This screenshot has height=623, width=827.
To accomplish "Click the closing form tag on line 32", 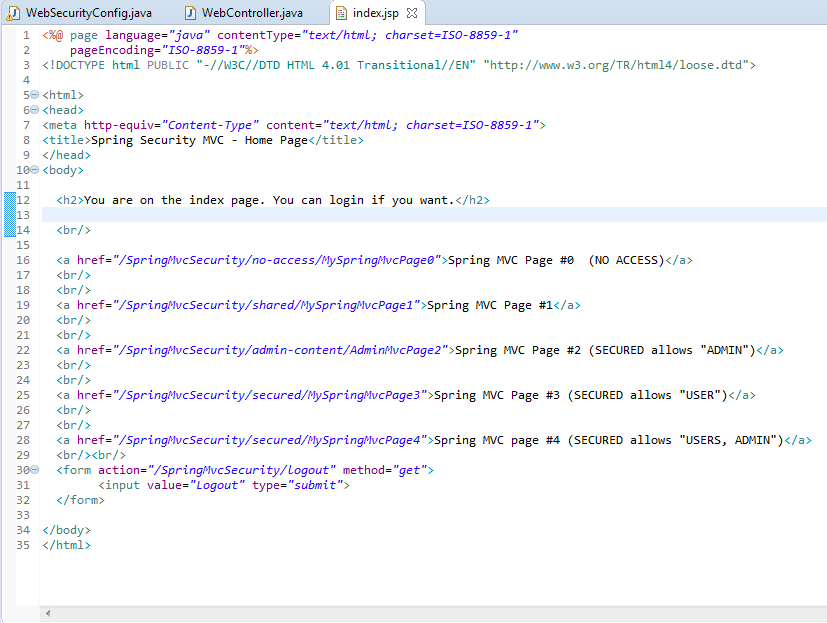I will (81, 500).
